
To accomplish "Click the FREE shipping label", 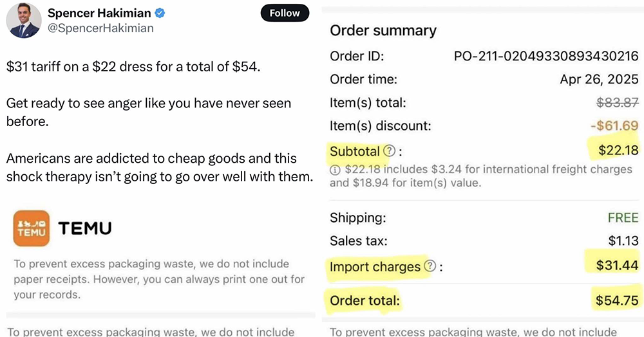I will click(x=623, y=217).
